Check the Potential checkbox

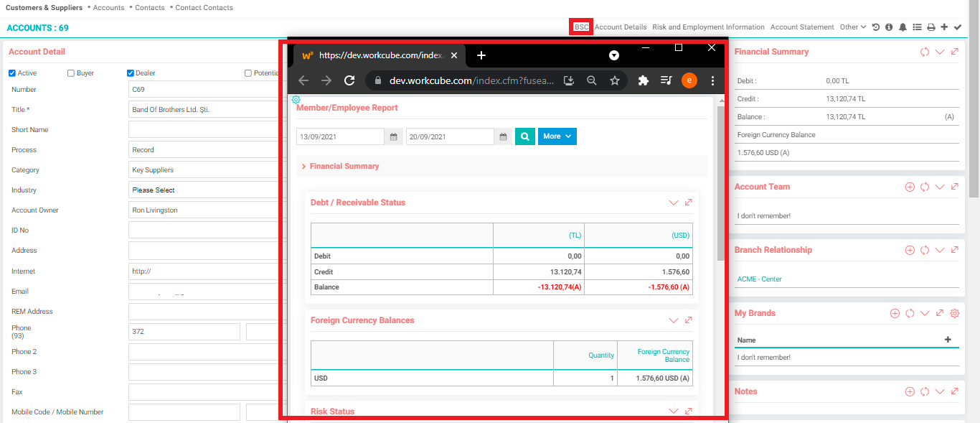click(248, 73)
